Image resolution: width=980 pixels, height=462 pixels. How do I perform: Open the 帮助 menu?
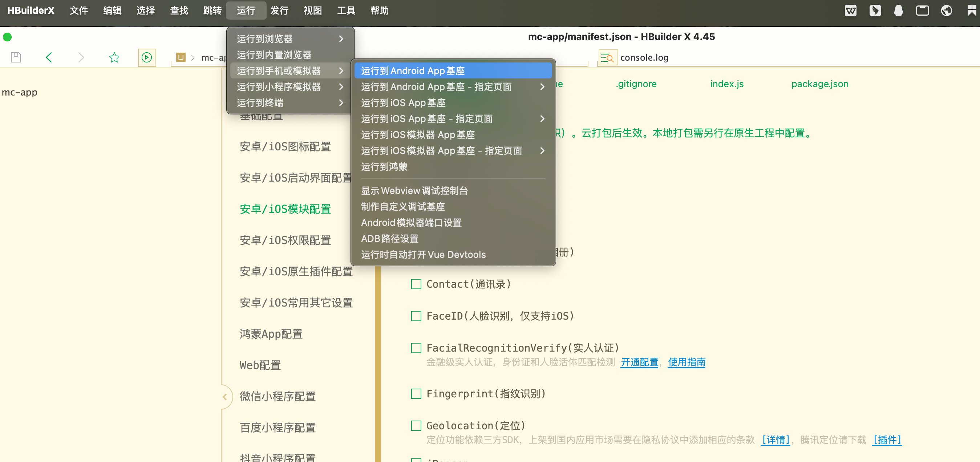[x=380, y=11]
